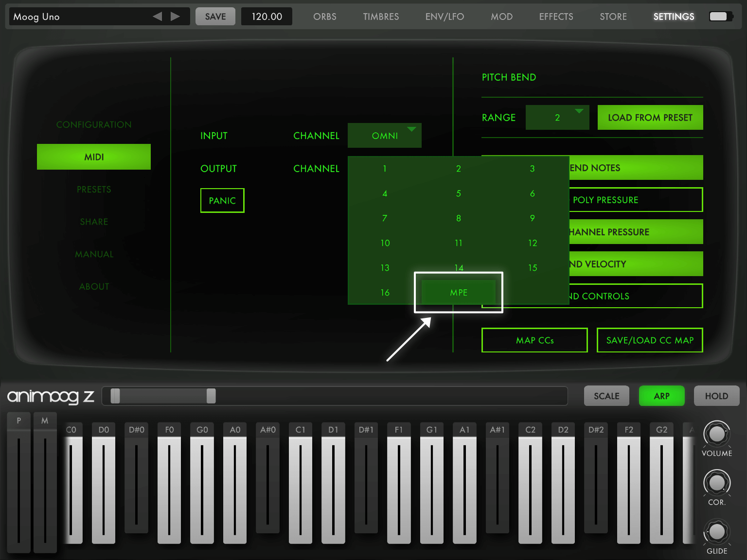
Task: Open PRESETS settings page
Action: pyautogui.click(x=94, y=189)
